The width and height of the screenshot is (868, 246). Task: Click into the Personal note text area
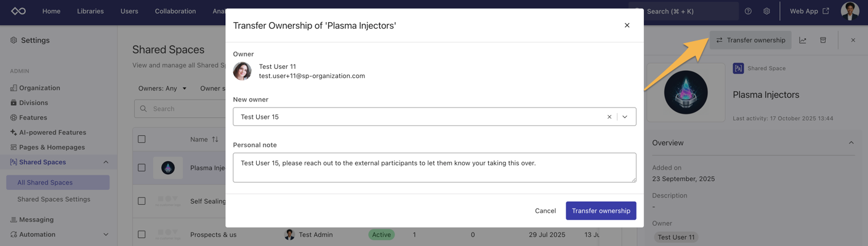[x=434, y=168]
